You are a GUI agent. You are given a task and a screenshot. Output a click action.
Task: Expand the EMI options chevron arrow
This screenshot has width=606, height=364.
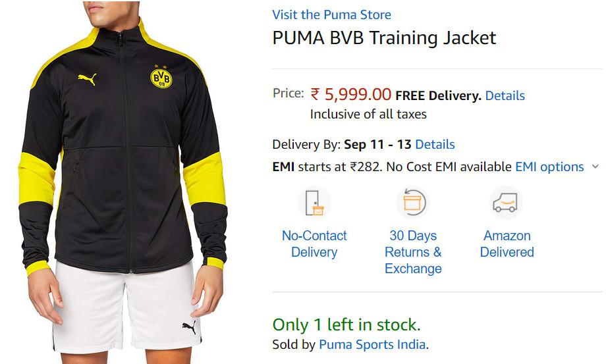[x=595, y=167]
